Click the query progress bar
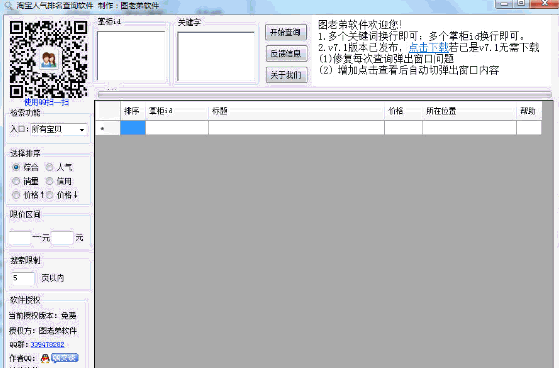 [324, 94]
